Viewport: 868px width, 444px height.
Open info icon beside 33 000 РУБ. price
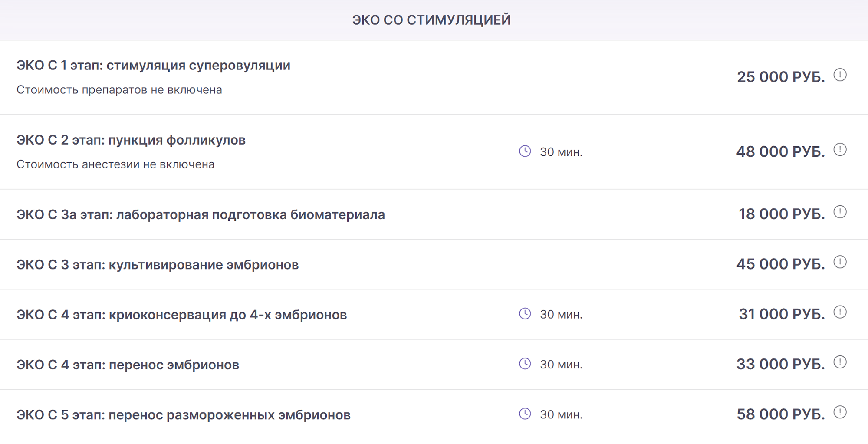point(840,362)
